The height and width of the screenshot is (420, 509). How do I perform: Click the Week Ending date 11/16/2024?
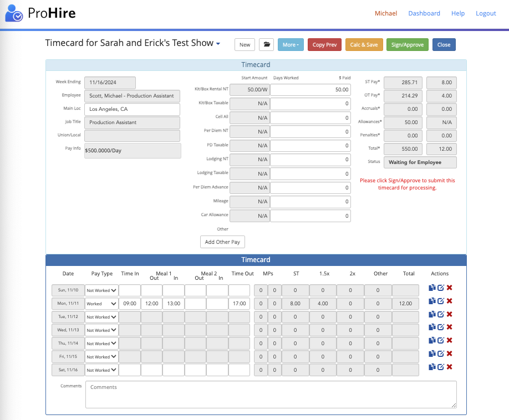(110, 83)
